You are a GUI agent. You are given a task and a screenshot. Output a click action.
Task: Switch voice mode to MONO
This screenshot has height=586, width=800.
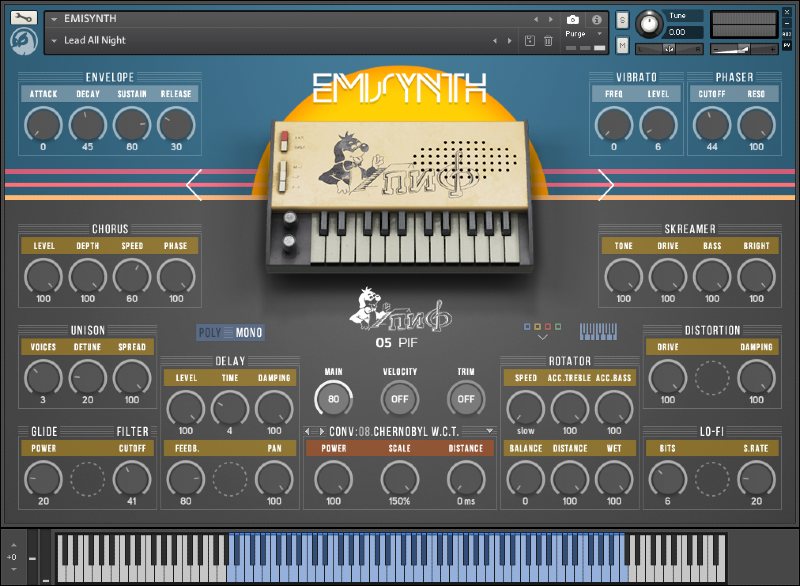[247, 332]
